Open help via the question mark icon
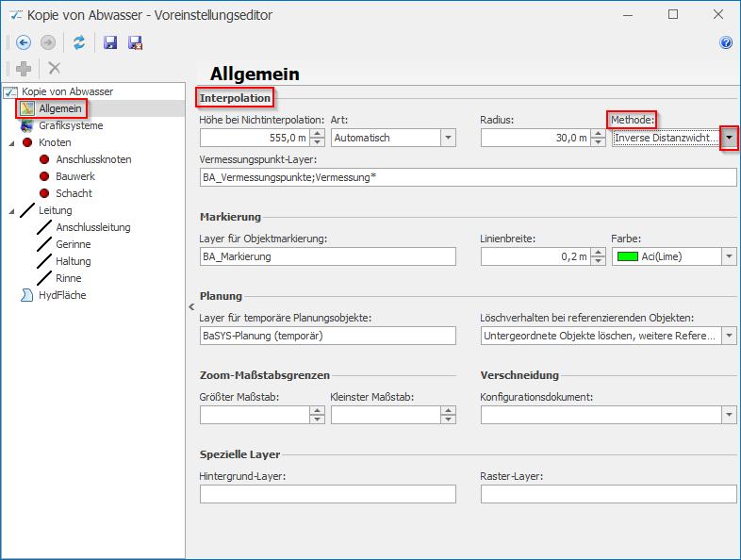Viewport: 741px width, 560px height. [726, 42]
